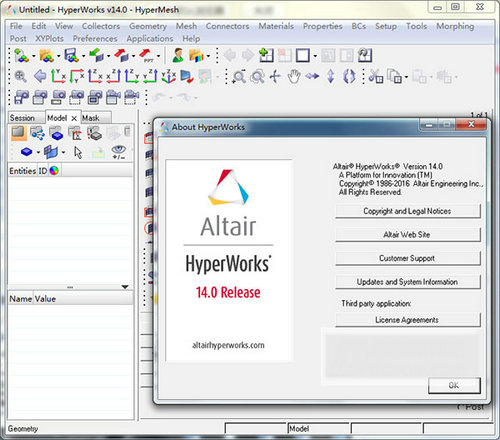The width and height of the screenshot is (500, 440).
Task: Select the isometric XYZ view icon
Action: tap(169, 77)
